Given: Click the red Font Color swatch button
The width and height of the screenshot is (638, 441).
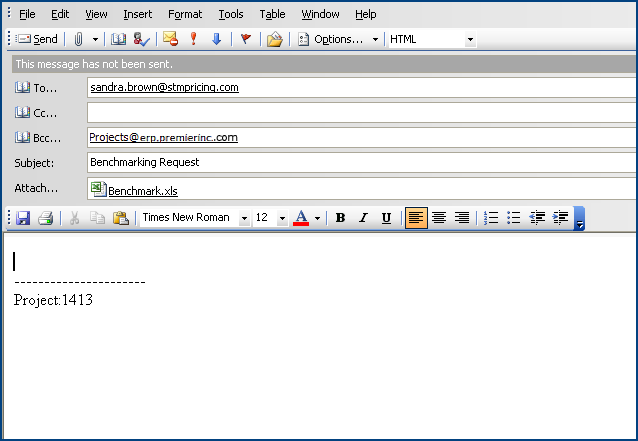Looking at the screenshot, I should tap(301, 218).
